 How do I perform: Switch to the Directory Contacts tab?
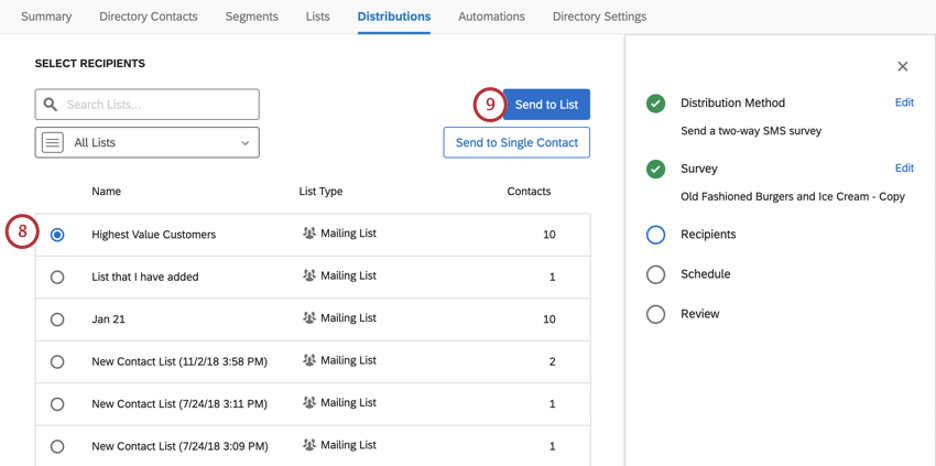pyautogui.click(x=148, y=17)
